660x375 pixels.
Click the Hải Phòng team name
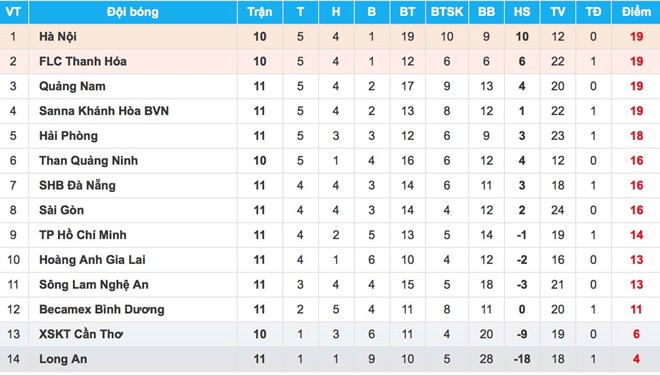(68, 136)
